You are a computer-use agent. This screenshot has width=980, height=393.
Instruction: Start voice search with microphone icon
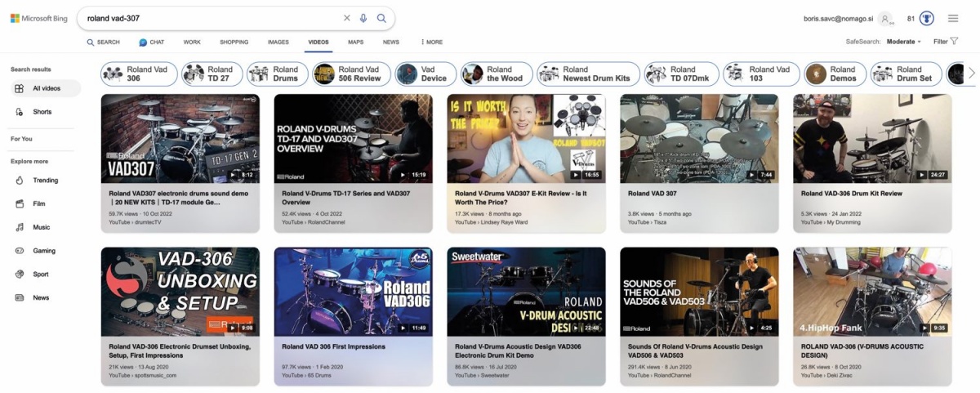[363, 18]
